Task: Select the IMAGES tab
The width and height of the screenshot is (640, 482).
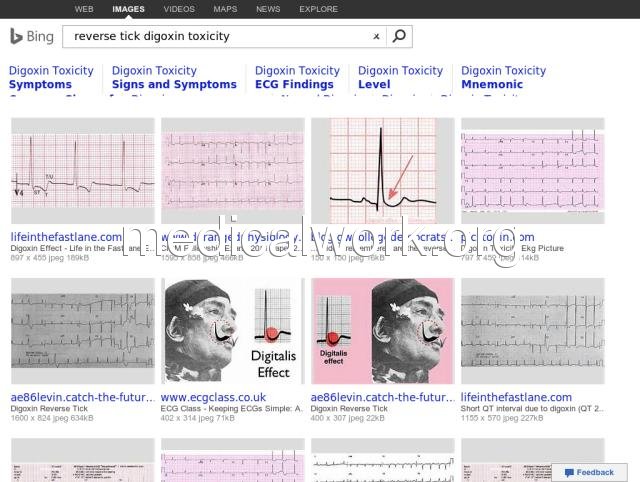Action: click(x=128, y=9)
